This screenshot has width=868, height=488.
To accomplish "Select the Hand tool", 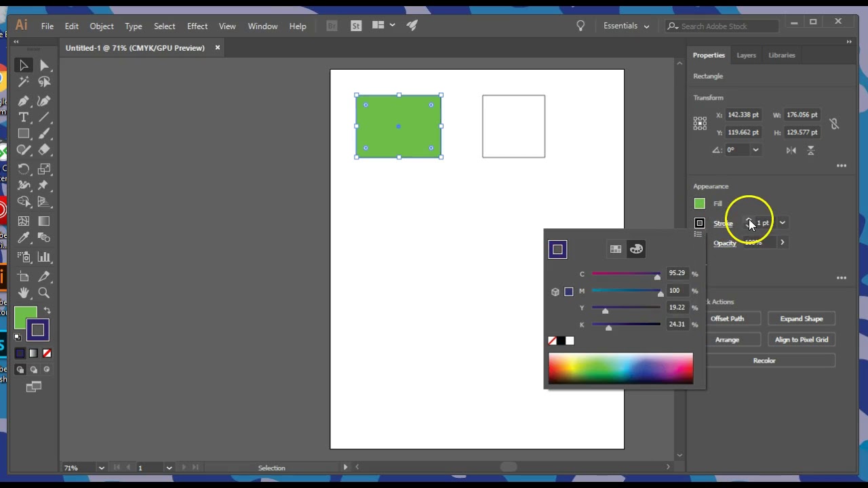I will click(24, 293).
